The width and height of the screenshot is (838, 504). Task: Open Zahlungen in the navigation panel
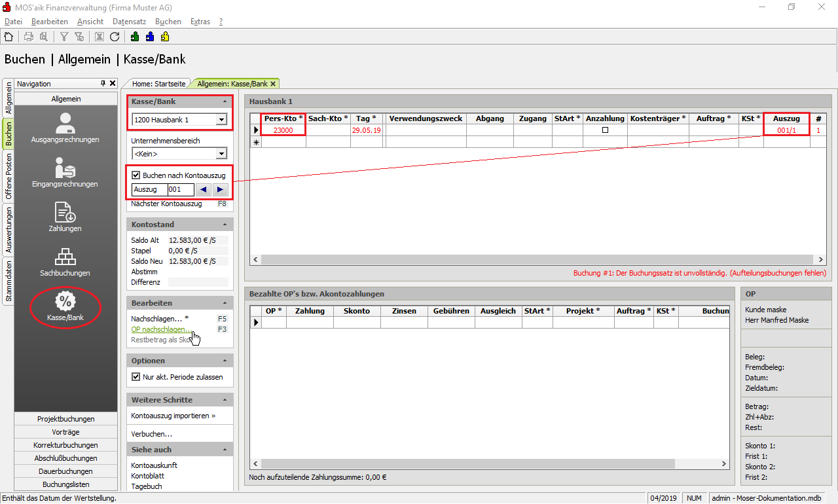coord(65,217)
